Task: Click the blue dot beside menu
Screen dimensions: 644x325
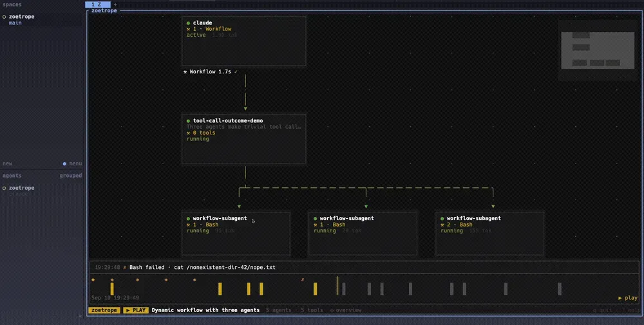Action: pos(64,163)
